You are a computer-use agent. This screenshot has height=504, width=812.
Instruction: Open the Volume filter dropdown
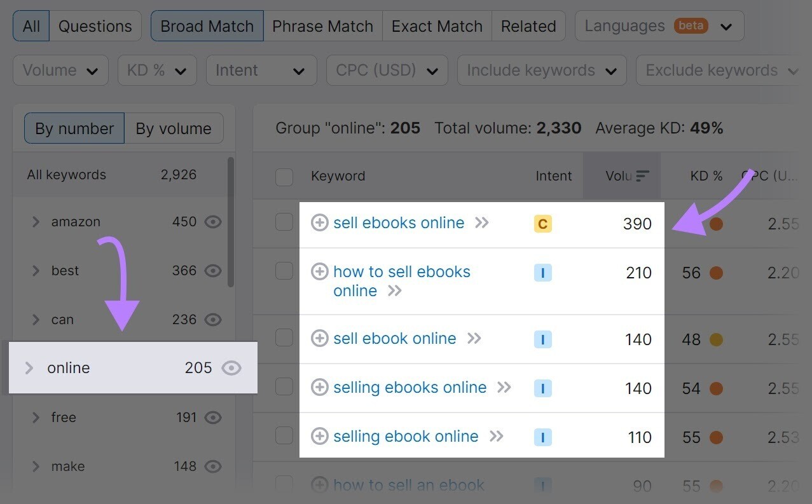(60, 70)
